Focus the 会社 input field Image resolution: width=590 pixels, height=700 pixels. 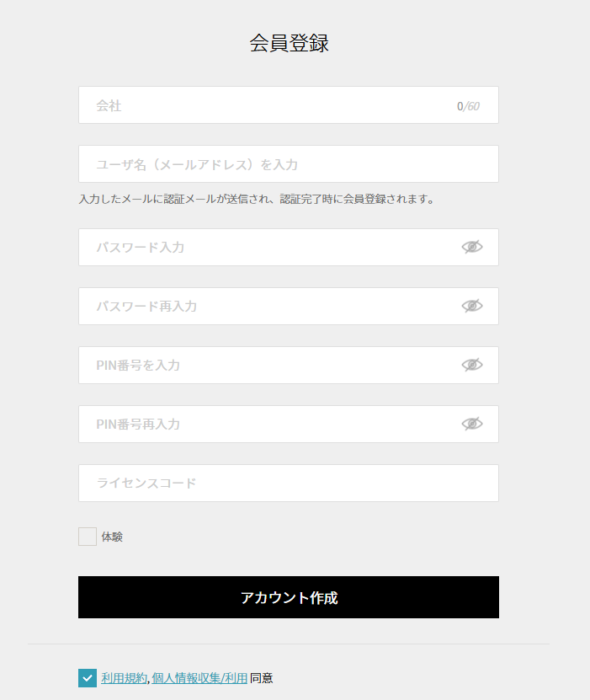pyautogui.click(x=269, y=105)
